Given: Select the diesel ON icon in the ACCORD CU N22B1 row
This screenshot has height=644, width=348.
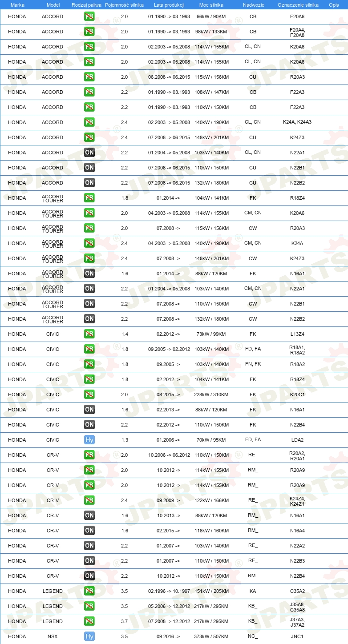Looking at the screenshot, I should [x=89, y=168].
